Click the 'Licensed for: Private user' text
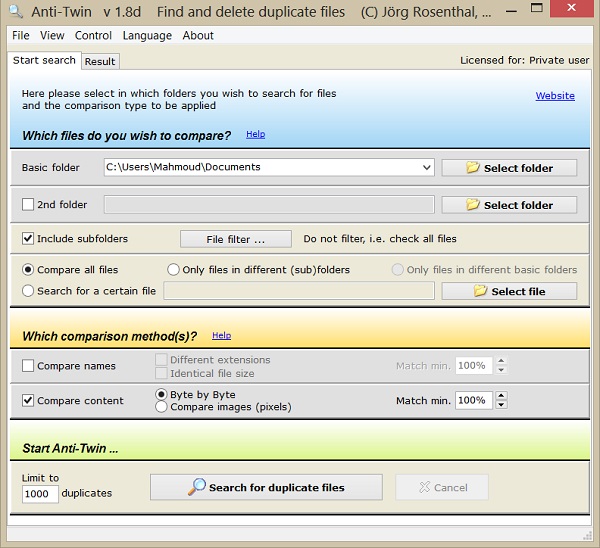 click(524, 60)
